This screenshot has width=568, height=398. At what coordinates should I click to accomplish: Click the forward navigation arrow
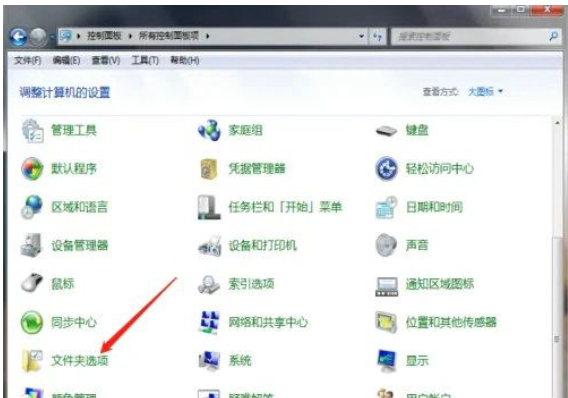(x=38, y=37)
